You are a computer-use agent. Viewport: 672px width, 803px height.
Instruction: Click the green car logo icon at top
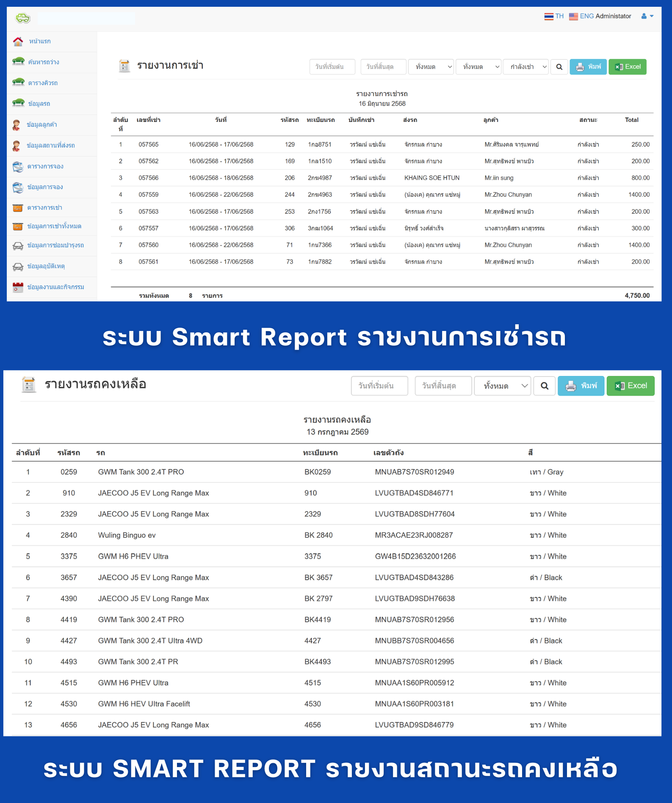point(23,18)
